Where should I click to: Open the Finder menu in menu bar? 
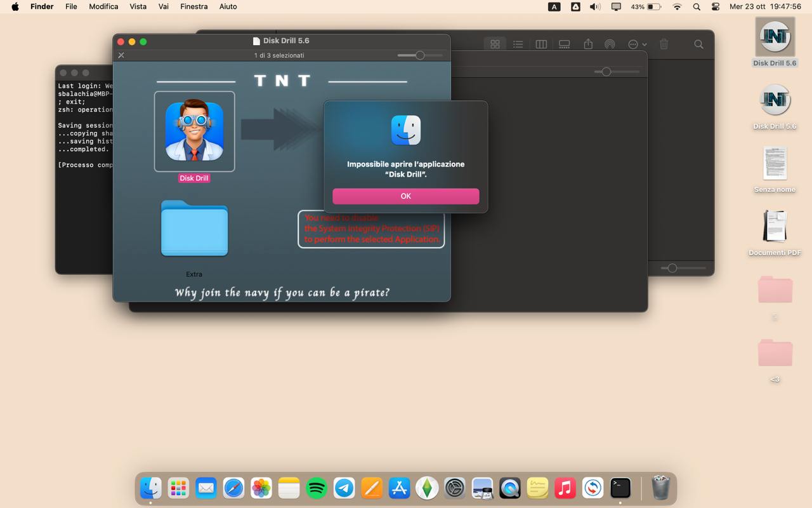click(x=42, y=6)
